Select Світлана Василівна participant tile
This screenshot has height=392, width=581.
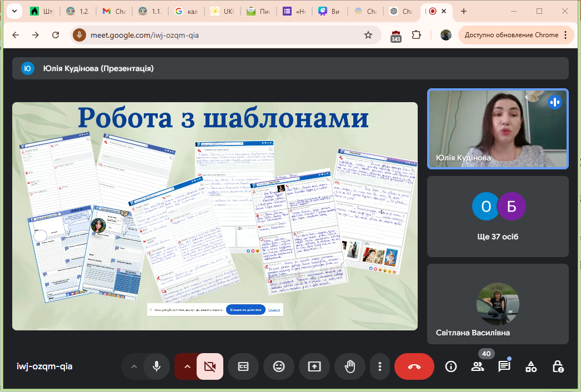pos(498,304)
